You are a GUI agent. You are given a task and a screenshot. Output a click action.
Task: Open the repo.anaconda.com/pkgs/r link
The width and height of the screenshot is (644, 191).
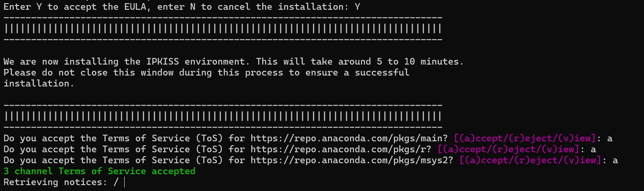click(341, 149)
